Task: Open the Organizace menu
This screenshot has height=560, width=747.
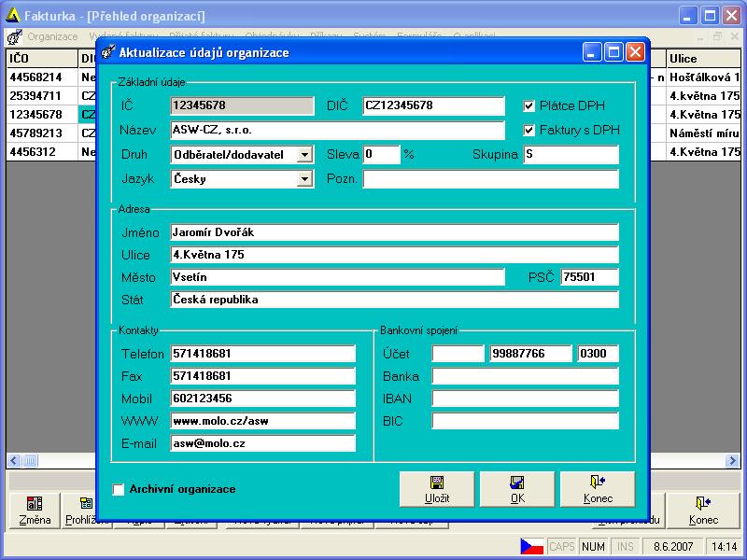Action: pyautogui.click(x=52, y=36)
